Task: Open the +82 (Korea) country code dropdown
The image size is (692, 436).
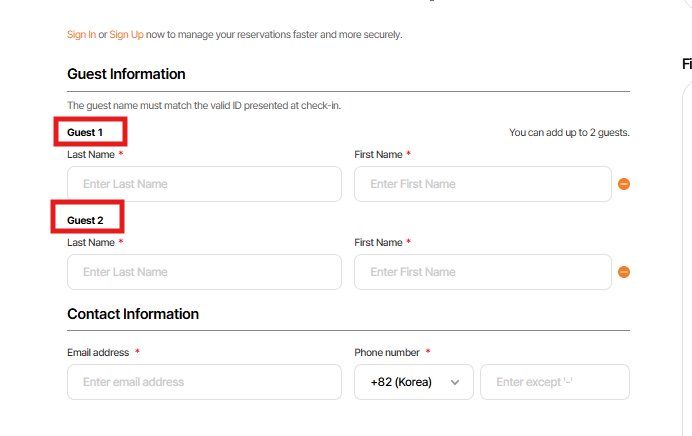Action: (414, 382)
